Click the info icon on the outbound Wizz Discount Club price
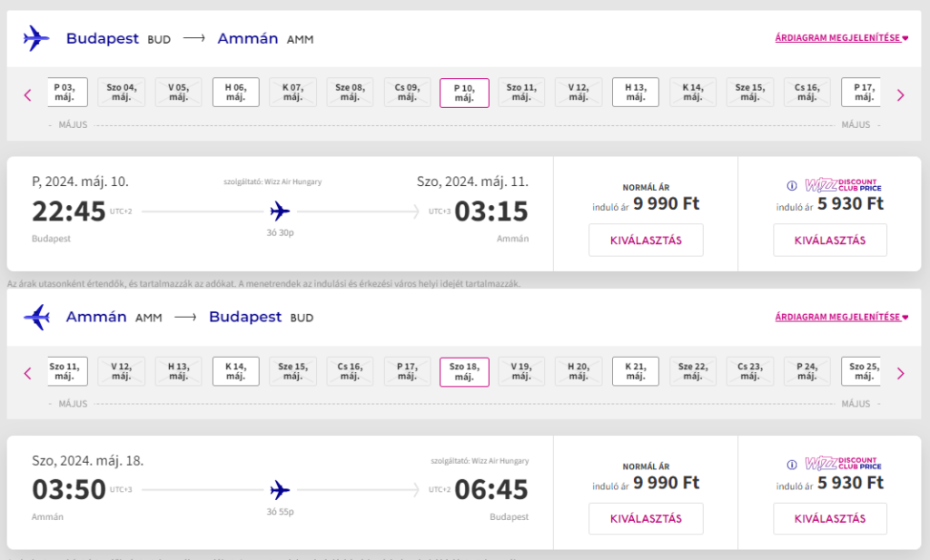The image size is (930, 560). [792, 185]
